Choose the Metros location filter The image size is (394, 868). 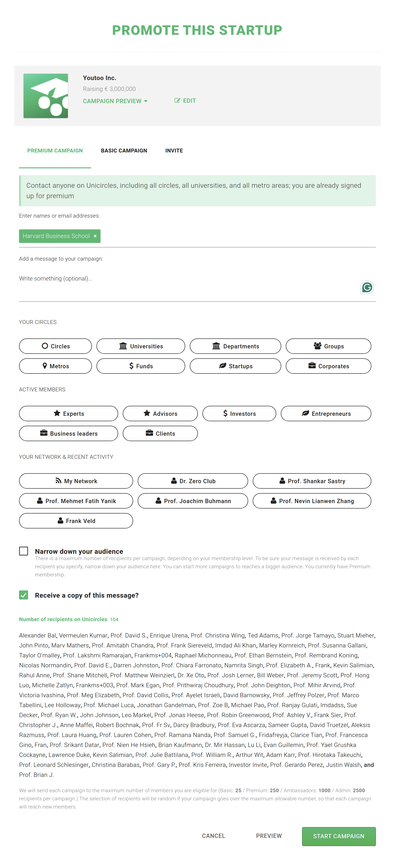coord(55,366)
